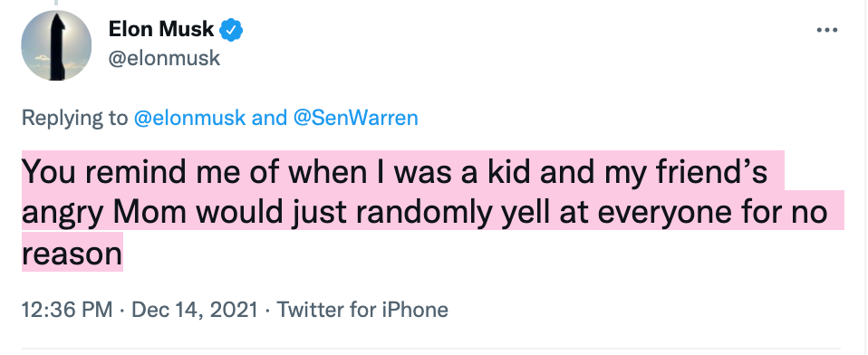Screen dimensions: 868x355
Task: Click the gray Replying to label
Action: tap(74, 119)
